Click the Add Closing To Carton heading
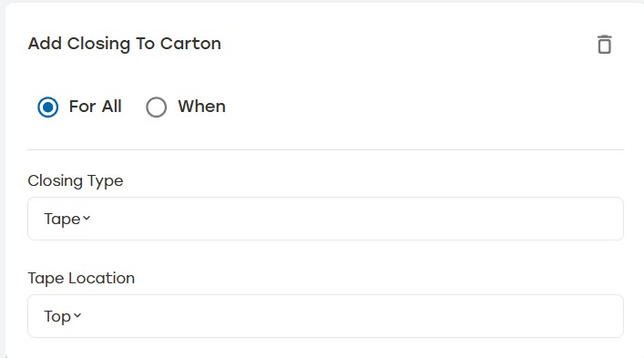This screenshot has width=644, height=358. pyautogui.click(x=125, y=44)
